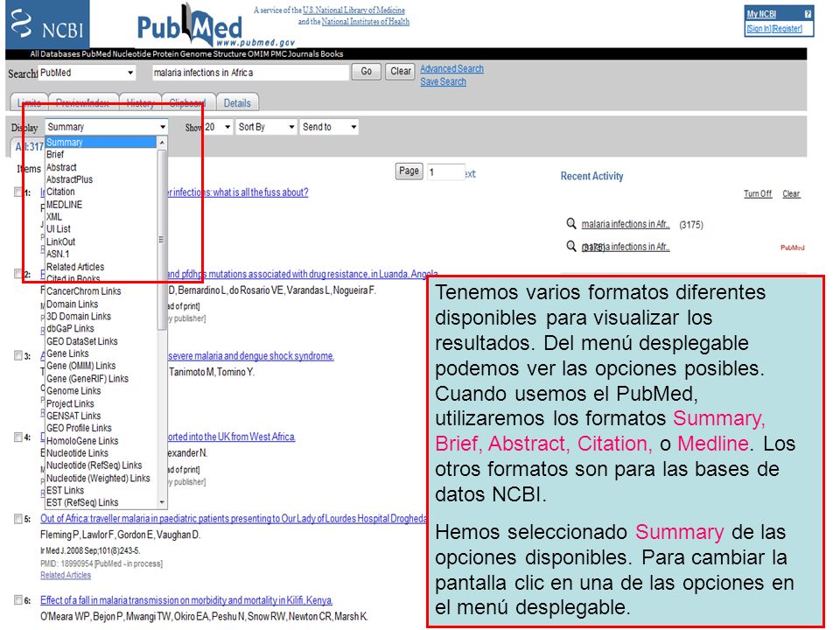Choose Citation in the Display list
Viewport: 840px width, 630px height.
[101, 192]
